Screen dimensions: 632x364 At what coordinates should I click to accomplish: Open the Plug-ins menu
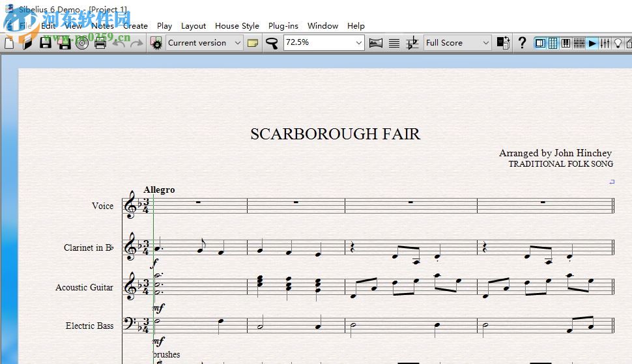[x=283, y=26]
